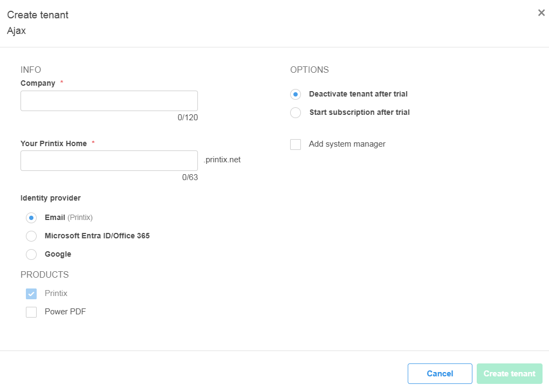Check the Add system manager checkbox

click(296, 145)
